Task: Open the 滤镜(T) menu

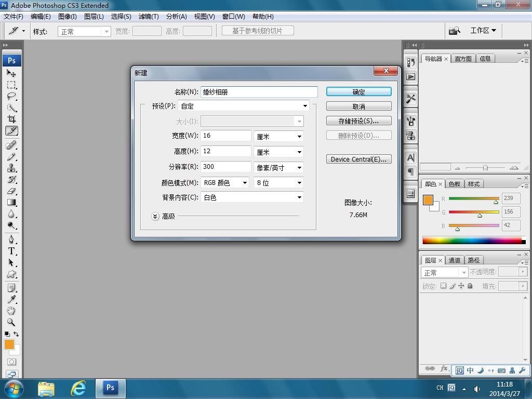Action: (x=149, y=16)
